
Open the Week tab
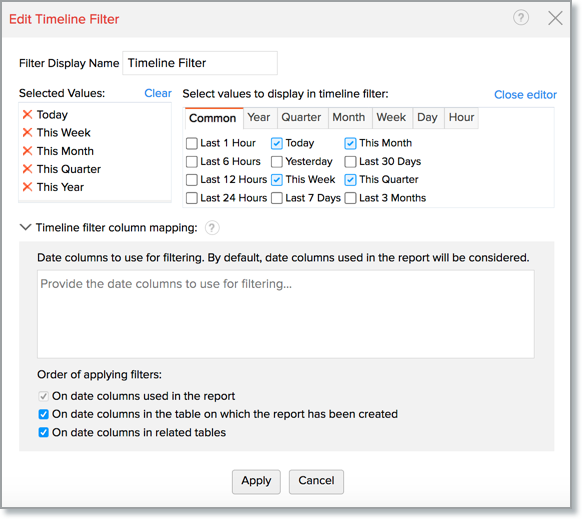[x=391, y=118]
